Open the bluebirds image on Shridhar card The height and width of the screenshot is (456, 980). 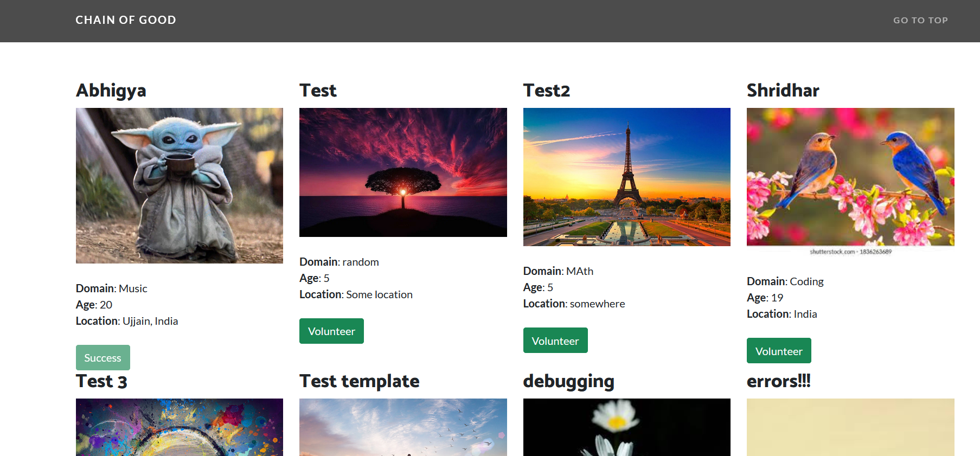tap(850, 182)
